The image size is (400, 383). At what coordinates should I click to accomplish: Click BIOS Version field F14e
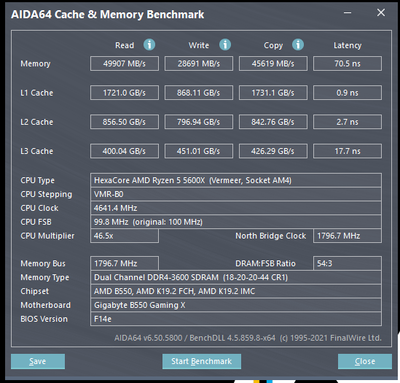(236, 319)
